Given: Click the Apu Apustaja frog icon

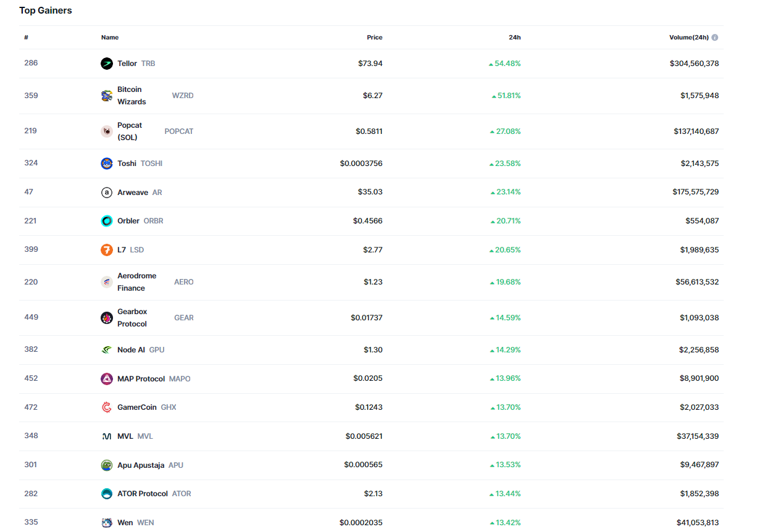Looking at the screenshot, I should pyautogui.click(x=107, y=465).
